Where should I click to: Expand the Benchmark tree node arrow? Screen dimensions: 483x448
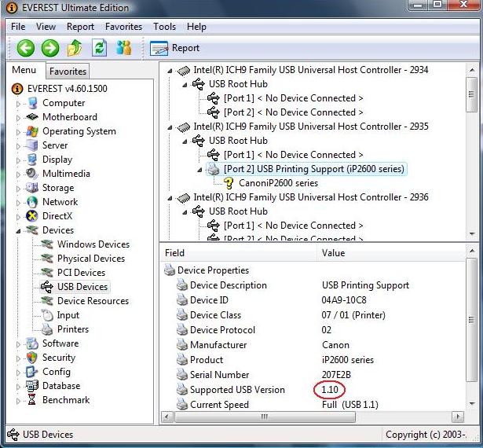[x=18, y=401]
